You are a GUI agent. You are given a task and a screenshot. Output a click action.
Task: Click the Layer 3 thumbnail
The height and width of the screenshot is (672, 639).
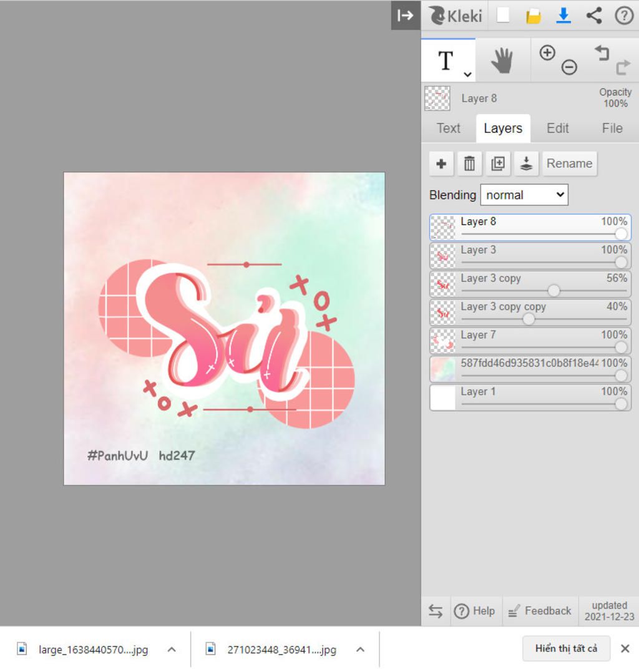point(442,256)
